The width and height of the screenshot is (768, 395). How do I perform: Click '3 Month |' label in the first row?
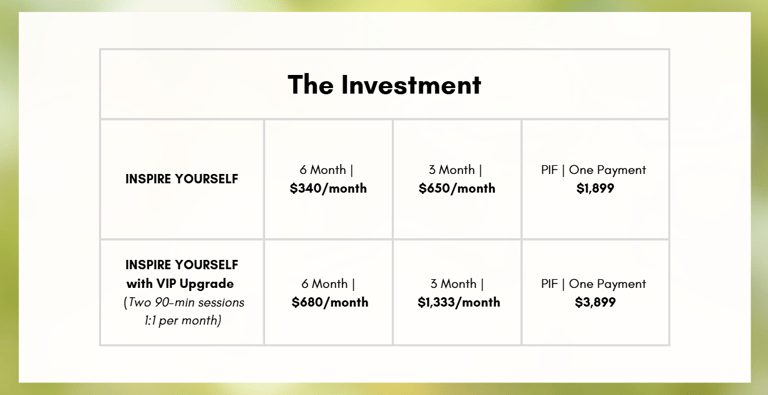click(456, 170)
